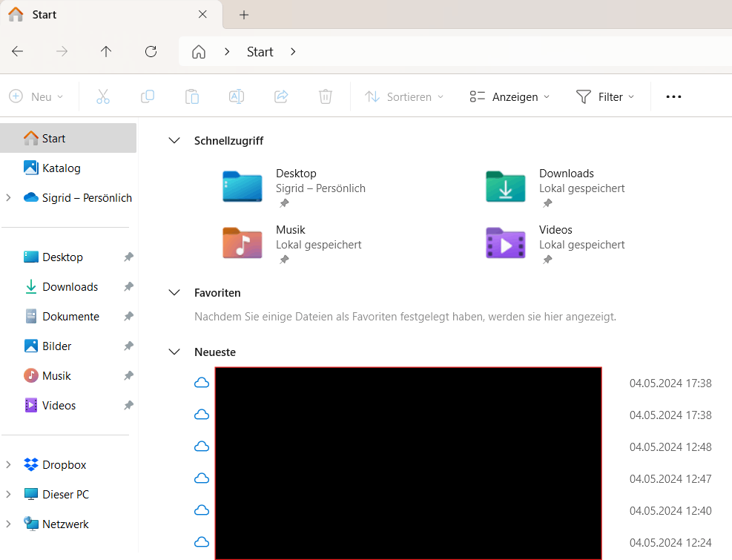Click cloud status icon of 12:48 row
This screenshot has width=732, height=560.
click(202, 447)
